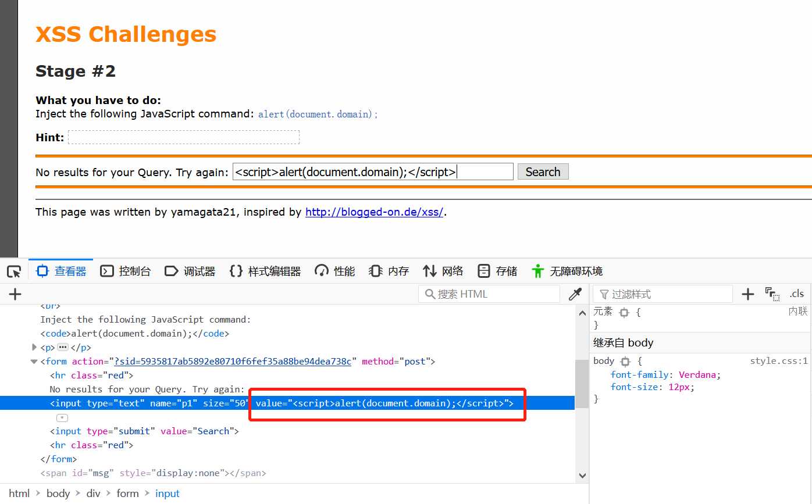Viewport: 812px width, 504px height.
Task: Select the input type="submit" node
Action: pyautogui.click(x=144, y=431)
